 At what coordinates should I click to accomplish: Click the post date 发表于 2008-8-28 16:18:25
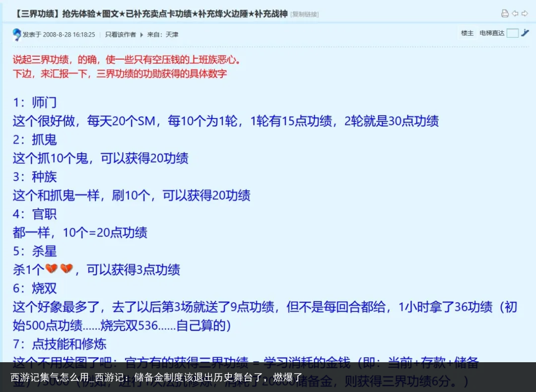tap(59, 35)
